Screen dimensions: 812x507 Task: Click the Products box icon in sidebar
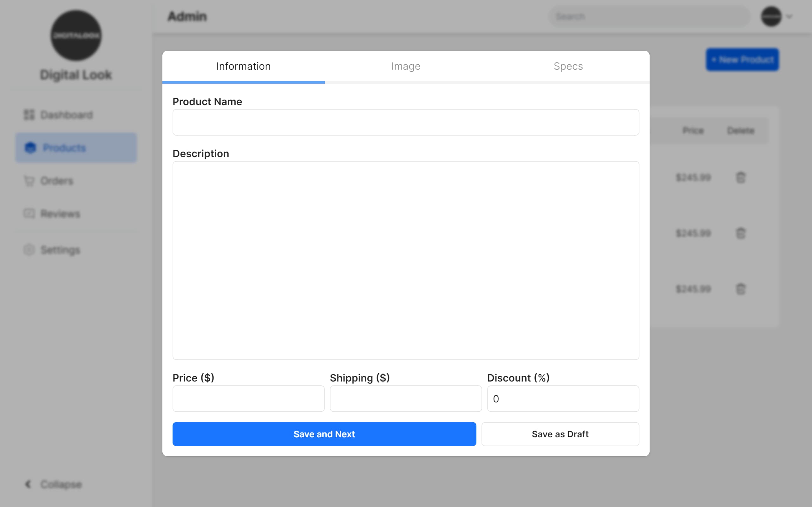[30, 148]
